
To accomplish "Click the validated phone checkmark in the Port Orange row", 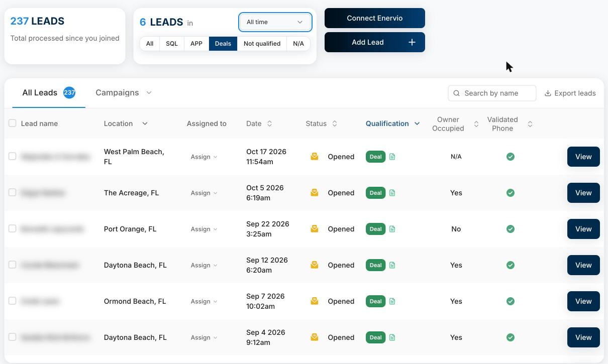I will click(511, 229).
